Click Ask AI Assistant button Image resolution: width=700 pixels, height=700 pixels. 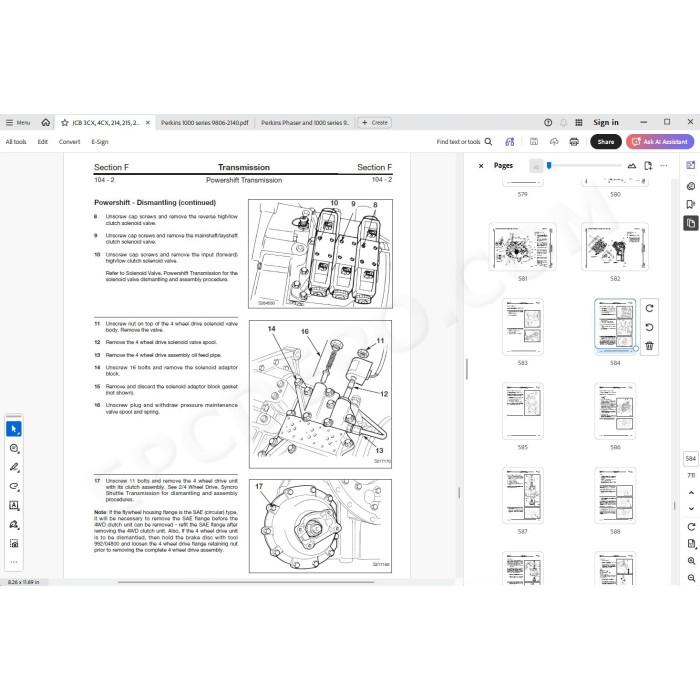660,142
